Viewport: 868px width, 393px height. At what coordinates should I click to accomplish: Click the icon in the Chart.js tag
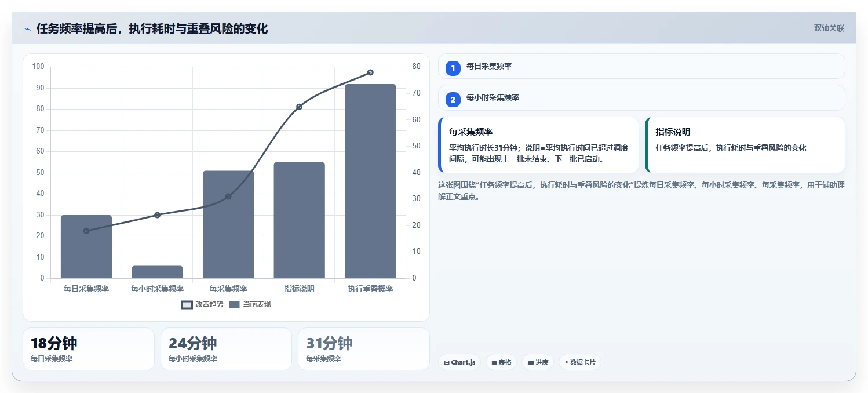pos(447,362)
